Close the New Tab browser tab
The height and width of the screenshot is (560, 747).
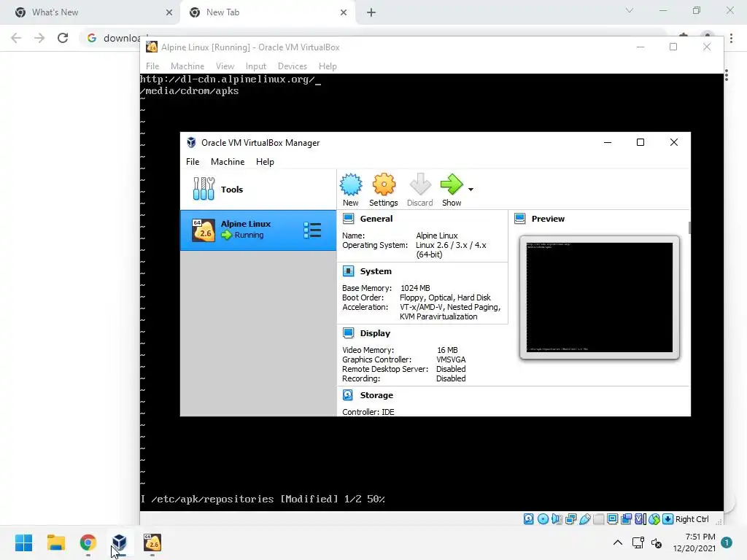click(344, 12)
